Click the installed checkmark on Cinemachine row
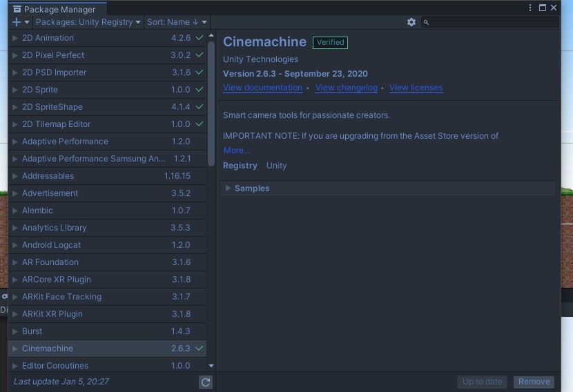Viewport: 573px width, 392px height. click(x=199, y=348)
